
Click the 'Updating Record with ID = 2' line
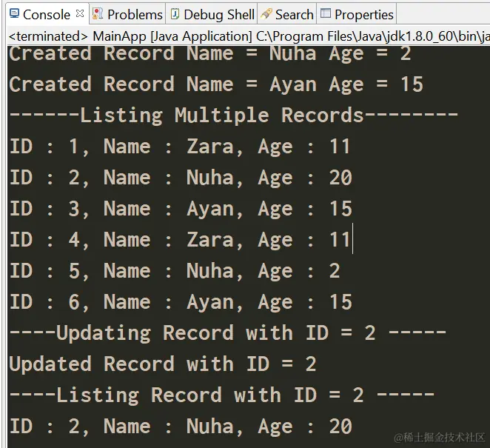point(228,333)
